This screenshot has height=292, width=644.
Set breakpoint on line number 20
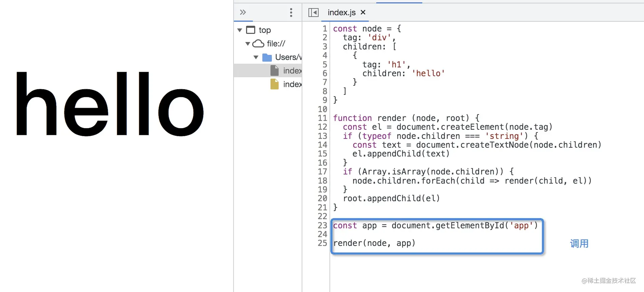click(322, 199)
